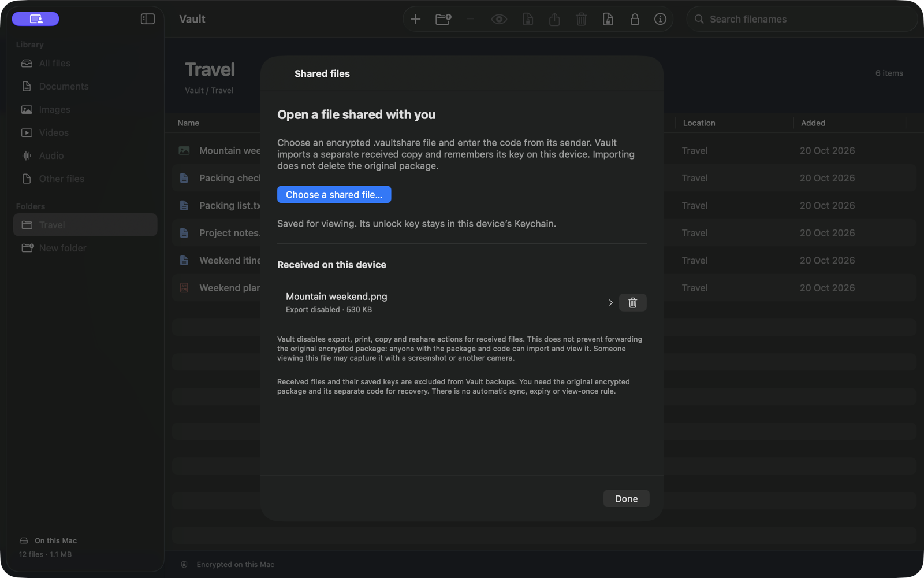The height and width of the screenshot is (578, 924).
Task: Select Audio in the sidebar
Action: tap(85, 155)
